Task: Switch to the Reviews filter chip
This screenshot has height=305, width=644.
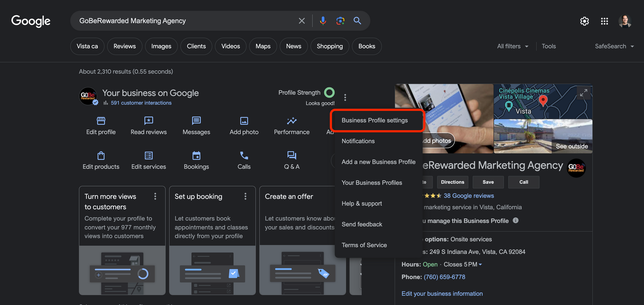Action: (x=124, y=46)
